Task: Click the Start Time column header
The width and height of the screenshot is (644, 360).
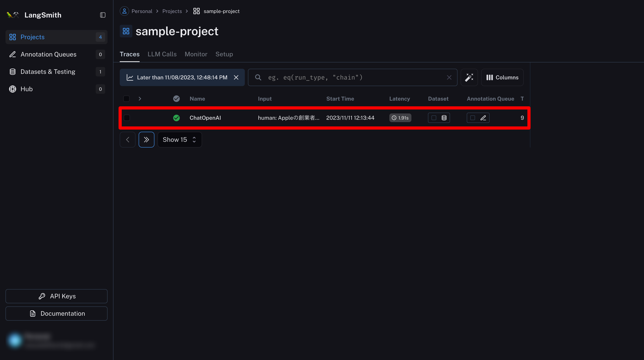Action: (x=340, y=99)
